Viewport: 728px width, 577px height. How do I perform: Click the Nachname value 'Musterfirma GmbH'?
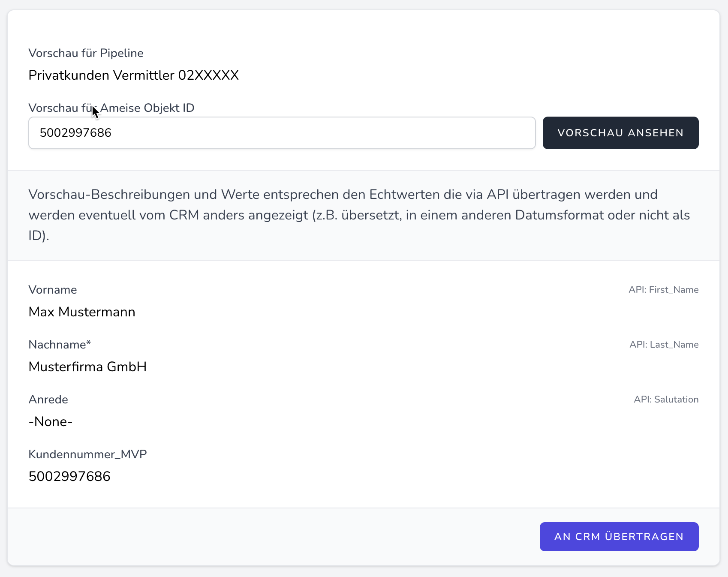pyautogui.click(x=87, y=367)
